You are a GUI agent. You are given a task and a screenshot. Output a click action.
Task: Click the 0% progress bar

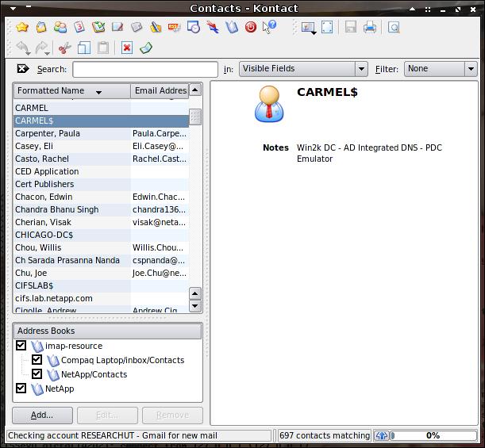click(x=433, y=435)
